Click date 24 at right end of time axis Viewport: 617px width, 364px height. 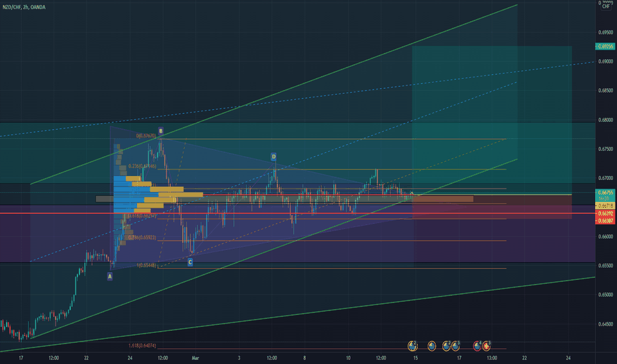pos(568,358)
